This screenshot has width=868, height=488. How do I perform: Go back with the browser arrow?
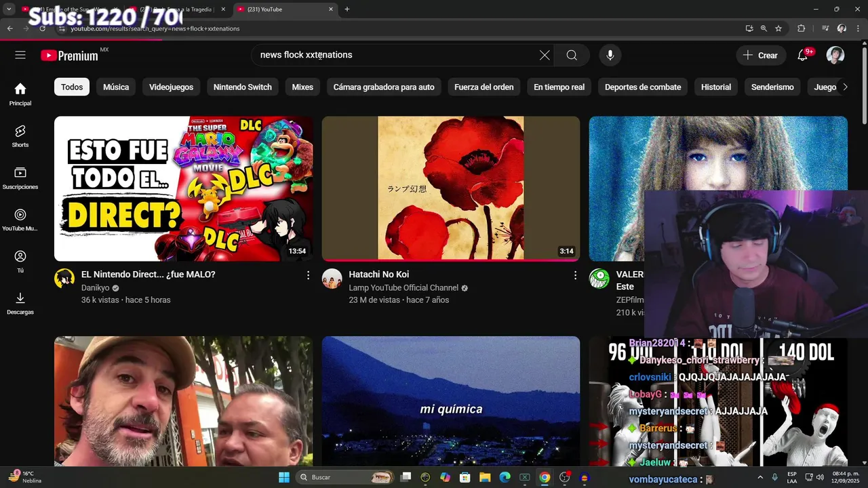click(10, 28)
